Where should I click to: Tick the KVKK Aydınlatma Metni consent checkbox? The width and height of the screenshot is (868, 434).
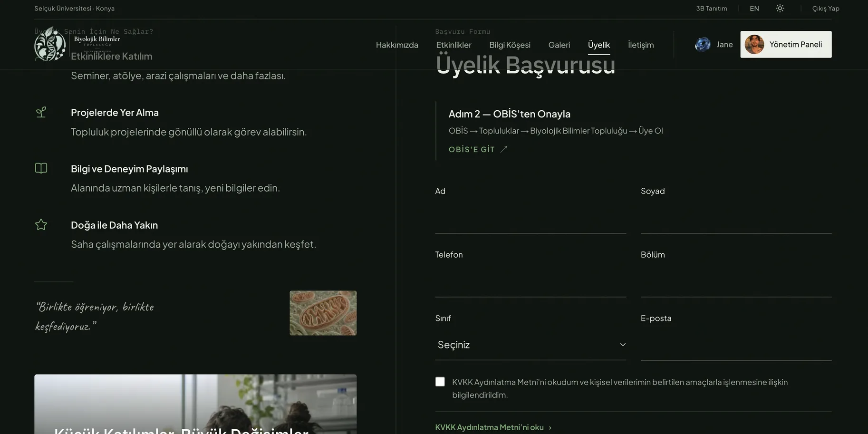pyautogui.click(x=440, y=382)
